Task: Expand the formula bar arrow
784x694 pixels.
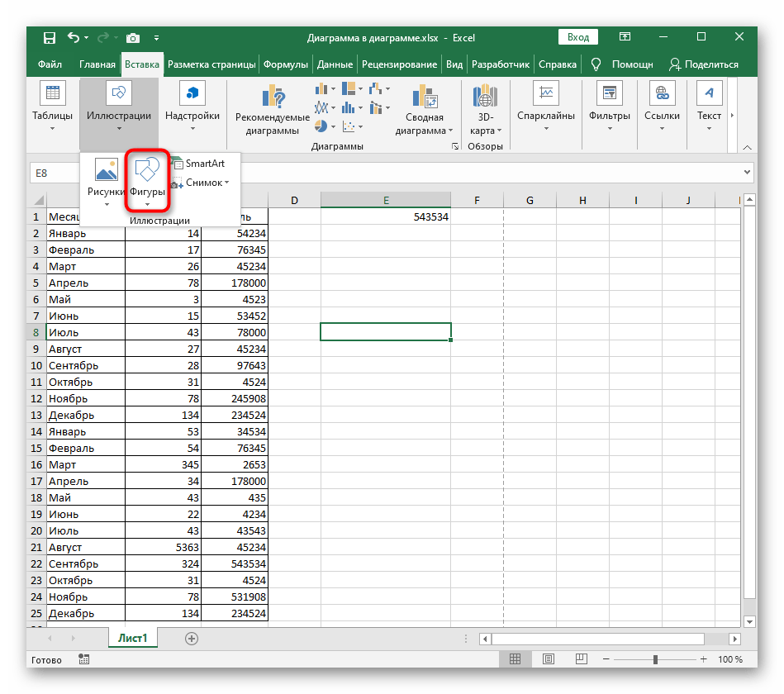Action: click(x=747, y=172)
